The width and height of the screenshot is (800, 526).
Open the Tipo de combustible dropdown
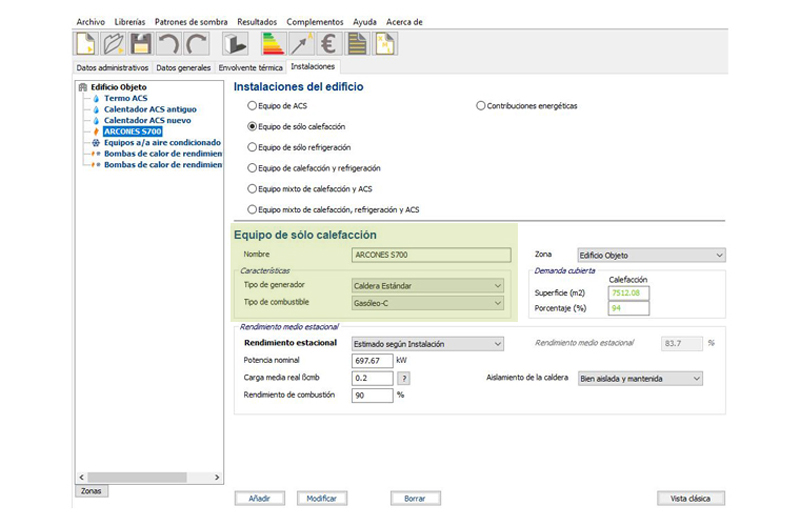pyautogui.click(x=428, y=303)
